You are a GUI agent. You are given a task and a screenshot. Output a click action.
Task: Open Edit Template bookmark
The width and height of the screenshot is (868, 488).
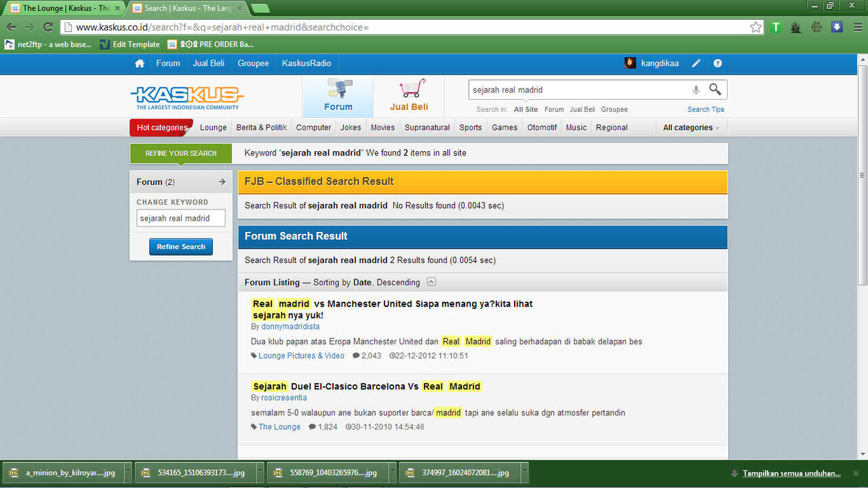pyautogui.click(x=130, y=45)
